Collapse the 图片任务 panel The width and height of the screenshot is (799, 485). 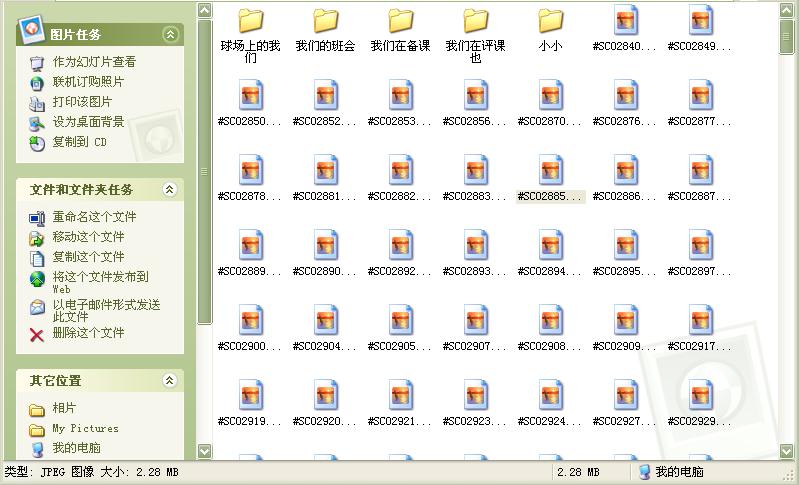(x=170, y=34)
